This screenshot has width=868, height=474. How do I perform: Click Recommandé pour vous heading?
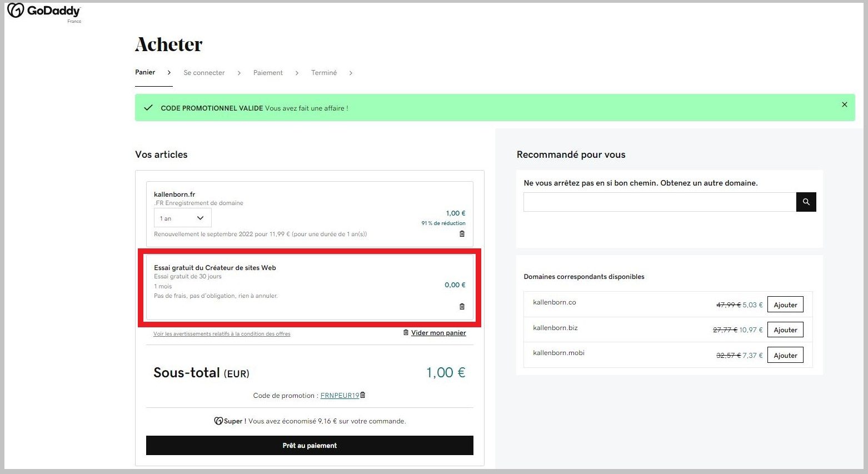571,154
